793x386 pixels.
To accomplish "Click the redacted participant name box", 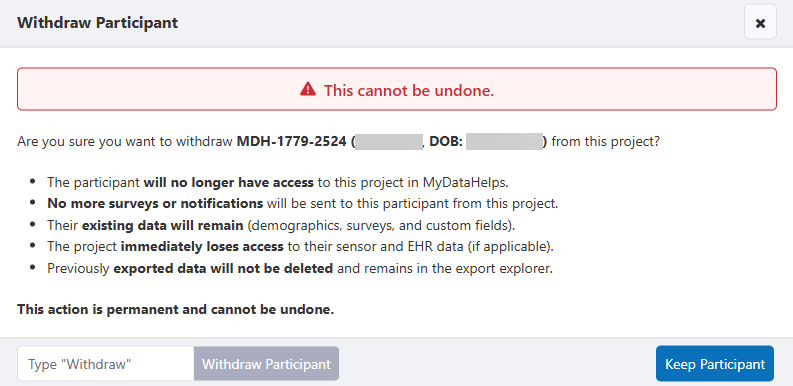I will (x=388, y=141).
